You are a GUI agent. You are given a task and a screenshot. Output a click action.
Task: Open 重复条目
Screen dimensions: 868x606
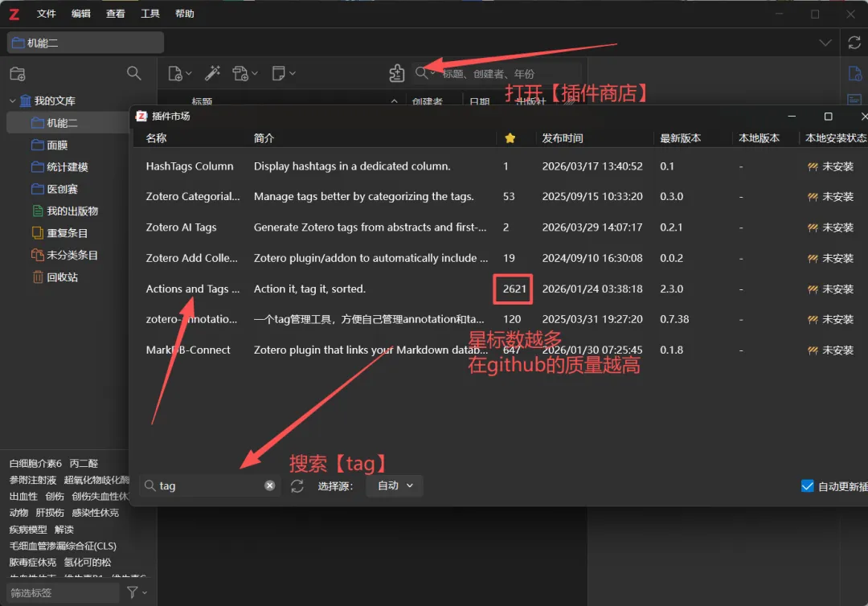click(x=67, y=233)
